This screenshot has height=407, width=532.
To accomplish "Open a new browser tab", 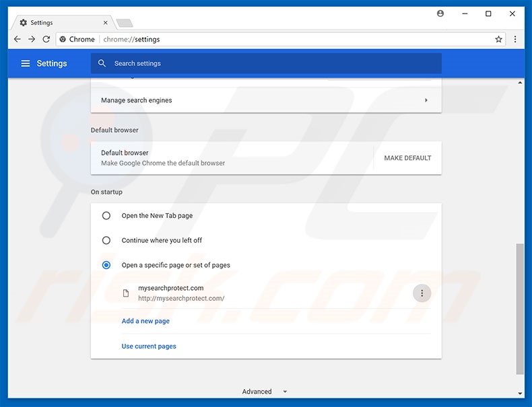I will click(124, 23).
